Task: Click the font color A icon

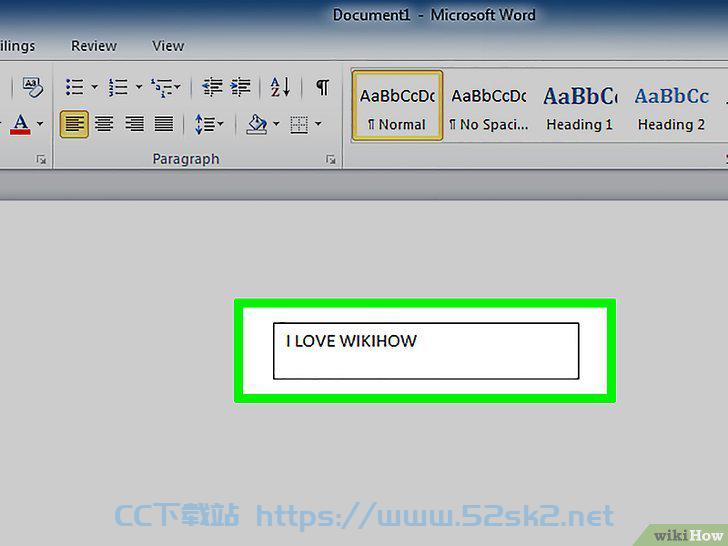Action: 20,124
